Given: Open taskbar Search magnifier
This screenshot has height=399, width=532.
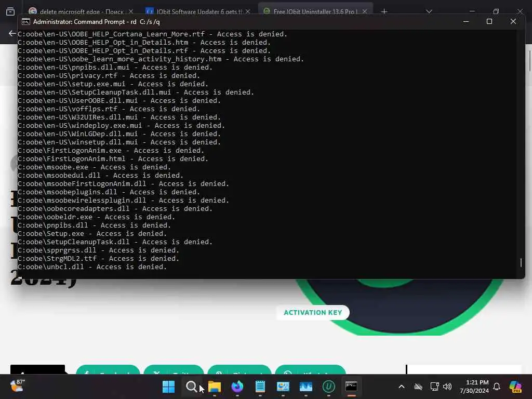Looking at the screenshot, I should [x=191, y=387].
